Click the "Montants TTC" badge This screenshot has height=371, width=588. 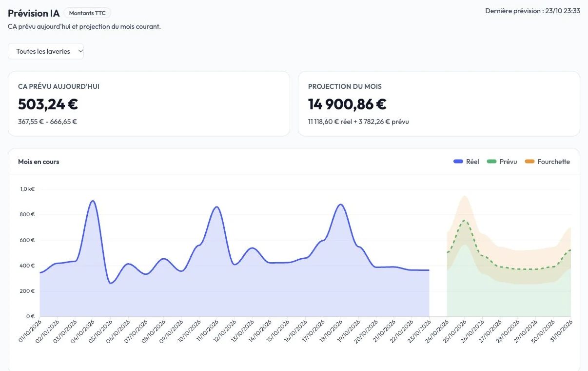(87, 13)
